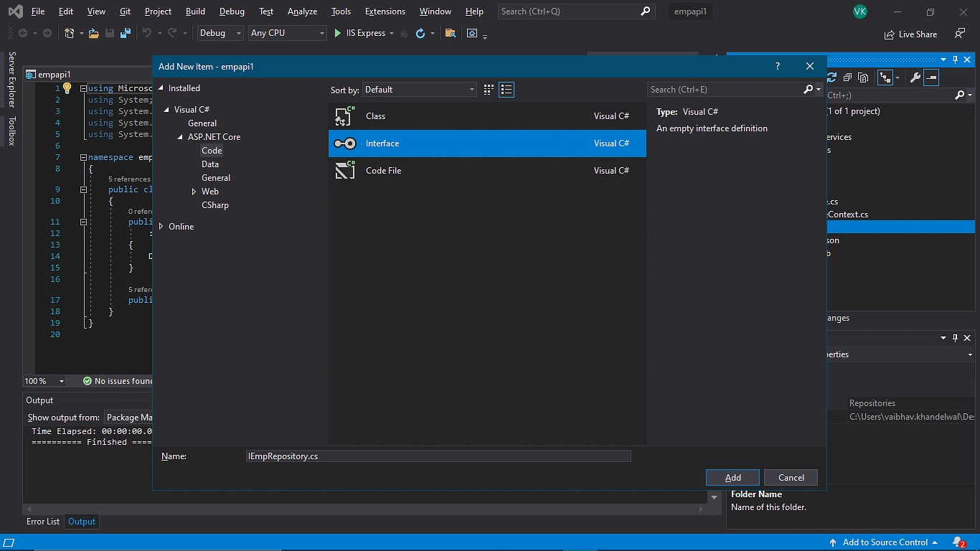
Task: Click the feedback person icon
Action: tap(959, 34)
